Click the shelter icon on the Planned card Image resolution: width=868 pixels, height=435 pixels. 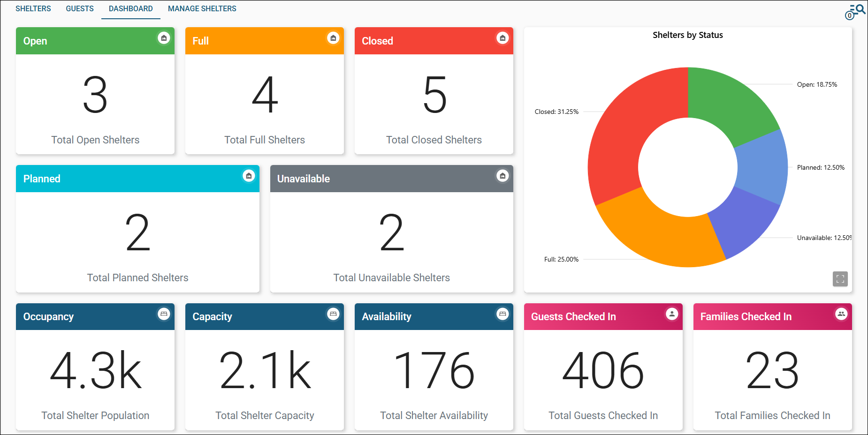[248, 177]
